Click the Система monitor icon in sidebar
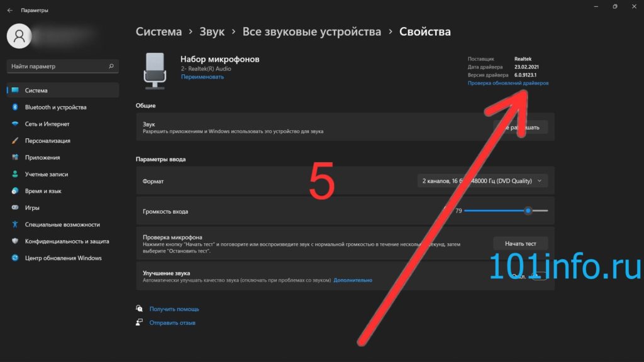The image size is (644, 362). tap(15, 90)
